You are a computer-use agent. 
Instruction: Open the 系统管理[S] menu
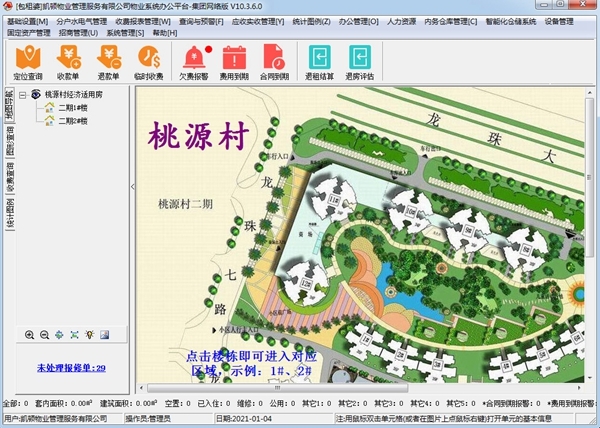pos(126,33)
